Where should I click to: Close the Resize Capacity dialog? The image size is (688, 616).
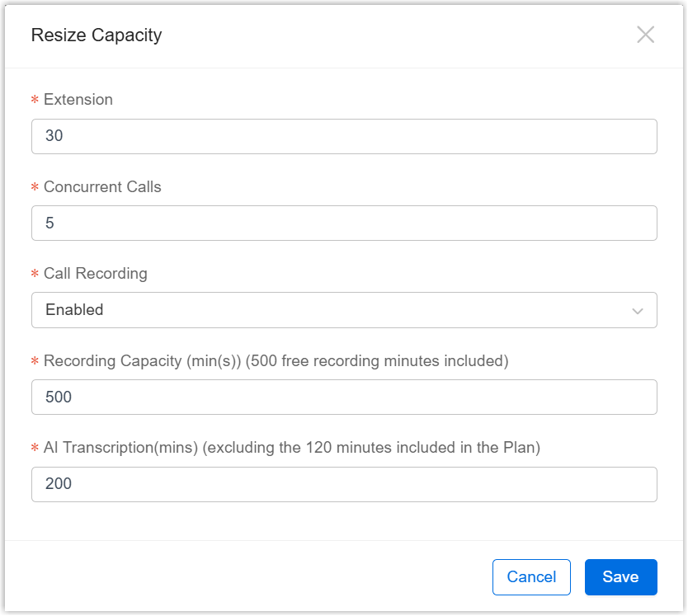(645, 35)
